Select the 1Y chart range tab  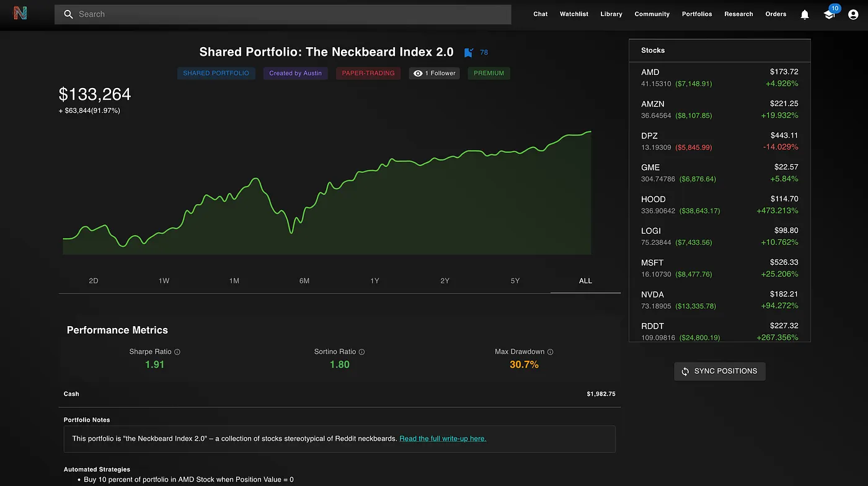pos(374,281)
